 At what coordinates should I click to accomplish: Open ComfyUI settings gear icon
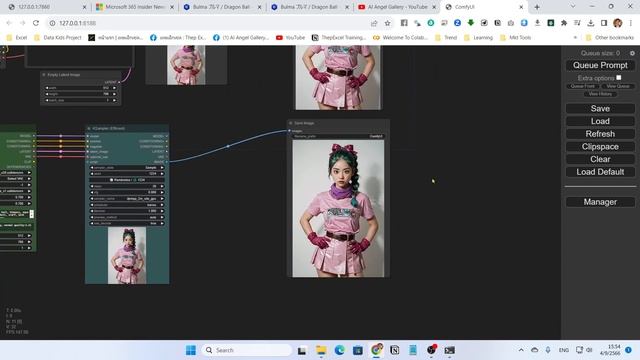(632, 53)
